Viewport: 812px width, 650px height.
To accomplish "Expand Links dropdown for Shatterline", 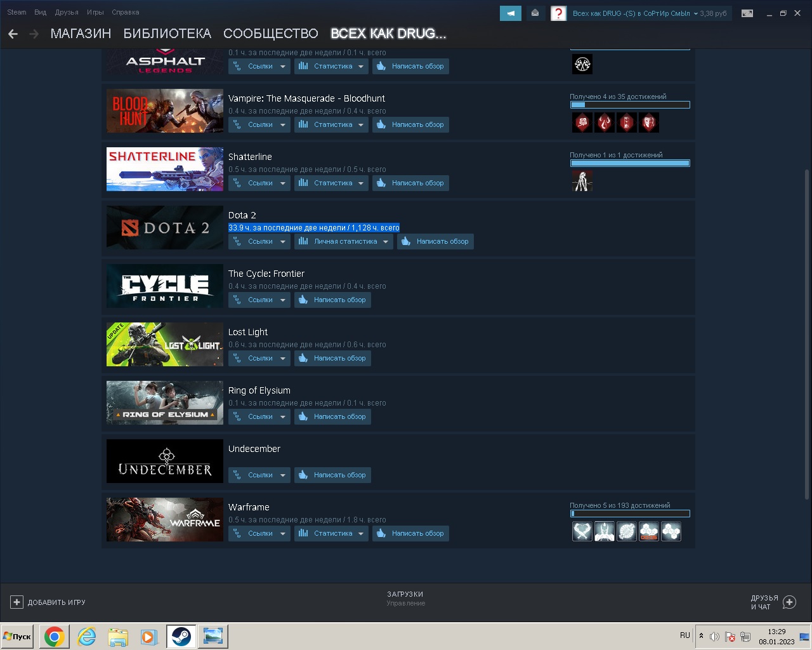I will 259,183.
